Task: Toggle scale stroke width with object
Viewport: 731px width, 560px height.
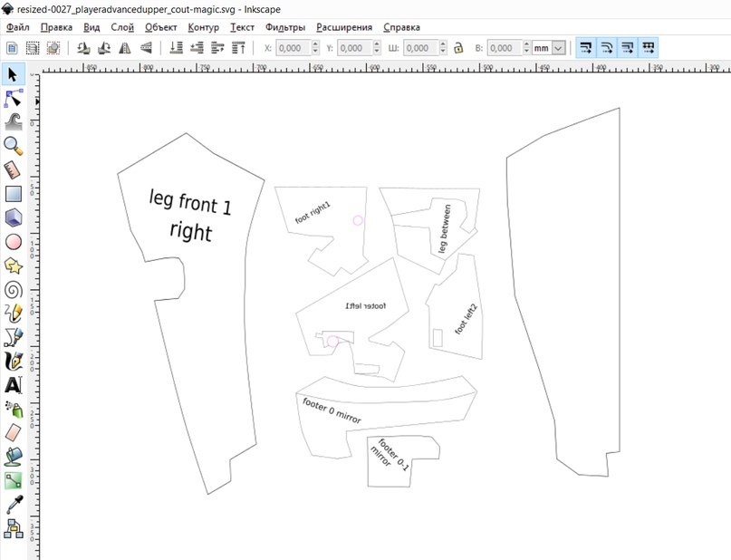Action: coord(586,47)
